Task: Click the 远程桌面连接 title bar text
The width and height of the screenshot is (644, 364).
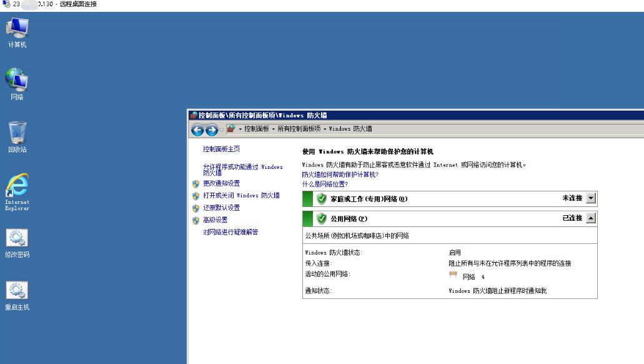Action: (78, 4)
